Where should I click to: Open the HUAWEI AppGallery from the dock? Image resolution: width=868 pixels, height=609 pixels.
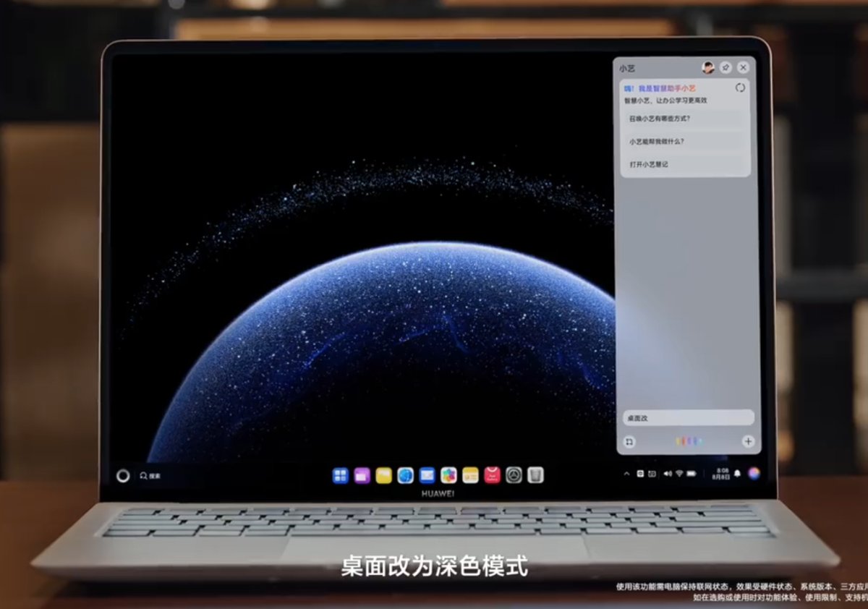492,476
